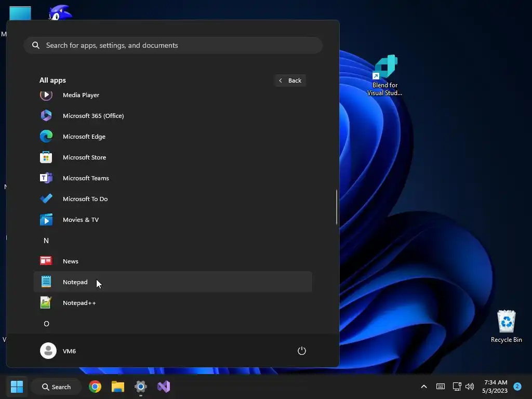Launch the Notepad icon
Viewport: 532px width, 399px height.
coord(46,282)
